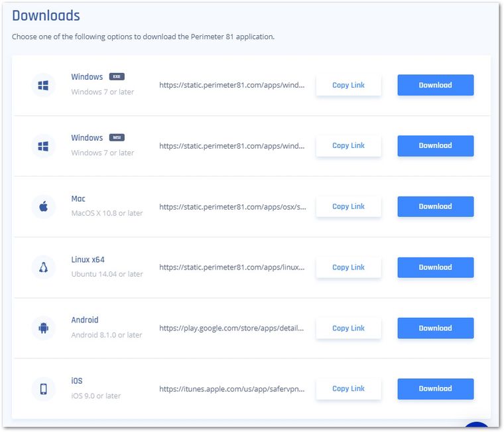Click the Android robot icon

coord(43,328)
